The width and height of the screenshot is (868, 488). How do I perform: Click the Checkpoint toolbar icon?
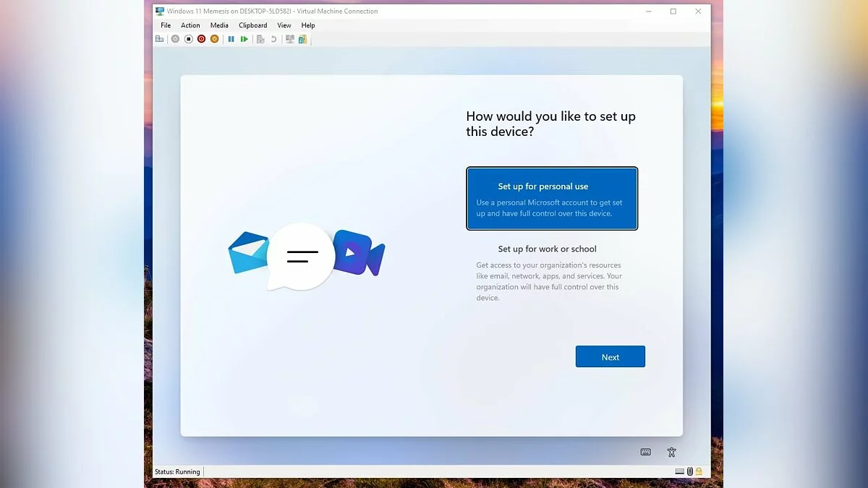coord(260,39)
